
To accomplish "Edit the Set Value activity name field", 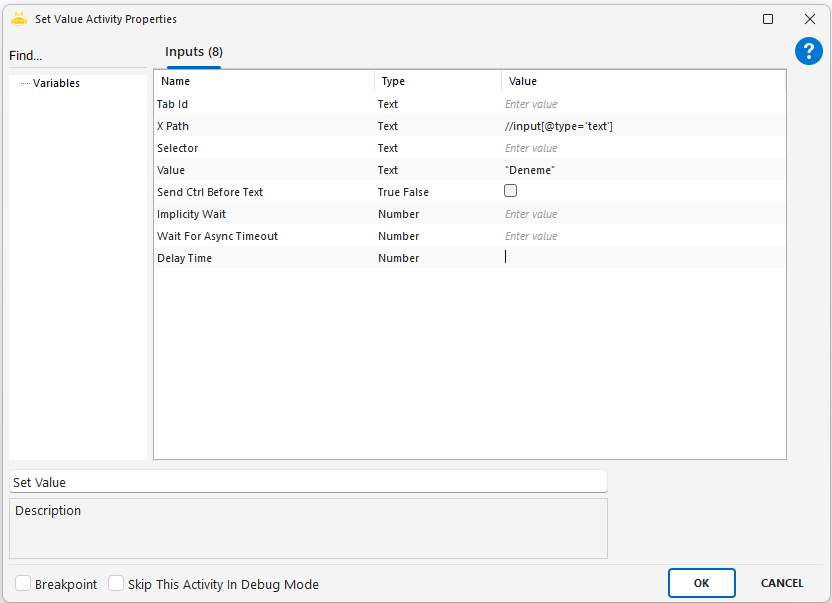I will coord(308,482).
